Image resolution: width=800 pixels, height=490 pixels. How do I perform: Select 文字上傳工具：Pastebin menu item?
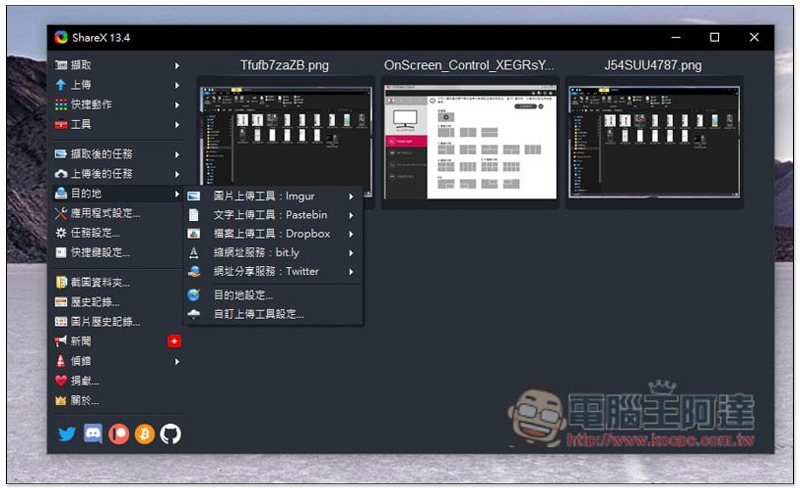pyautogui.click(x=273, y=215)
